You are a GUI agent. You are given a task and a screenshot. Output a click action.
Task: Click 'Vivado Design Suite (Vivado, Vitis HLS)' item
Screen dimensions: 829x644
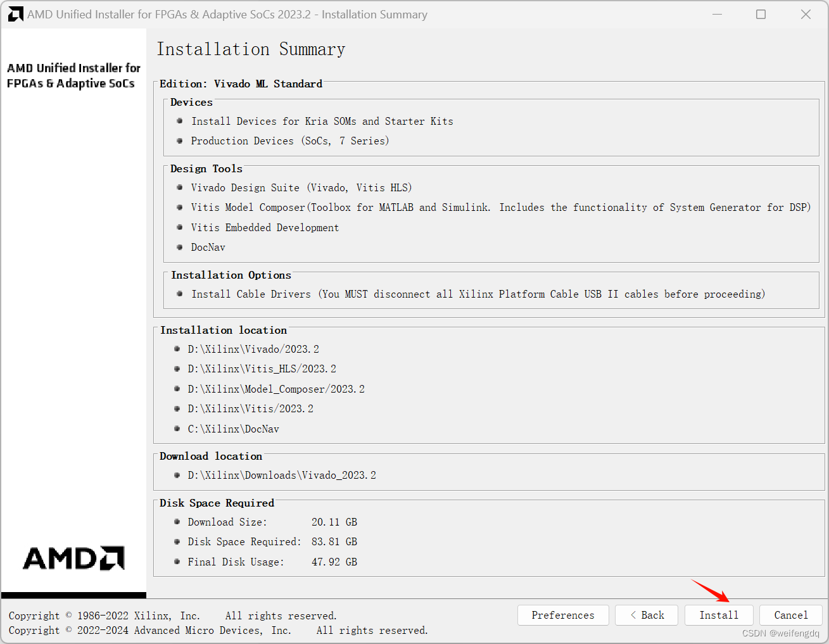coord(301,187)
